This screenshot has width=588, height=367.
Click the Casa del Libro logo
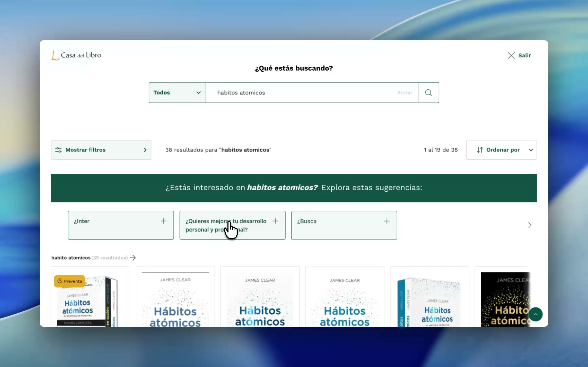click(x=76, y=55)
